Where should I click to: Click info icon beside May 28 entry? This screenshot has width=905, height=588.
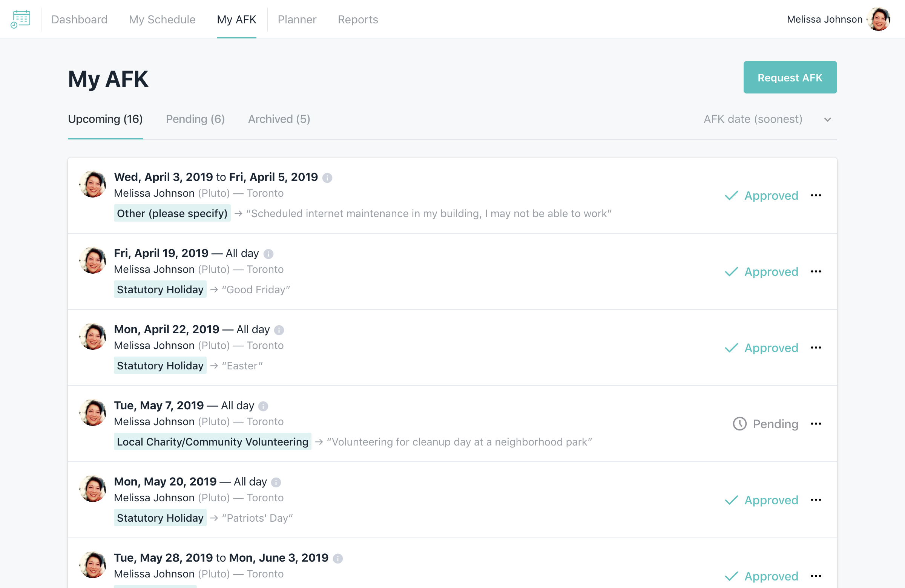[x=337, y=558]
